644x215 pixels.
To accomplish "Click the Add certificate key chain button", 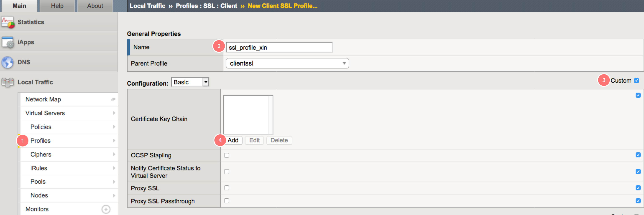I will pos(233,140).
